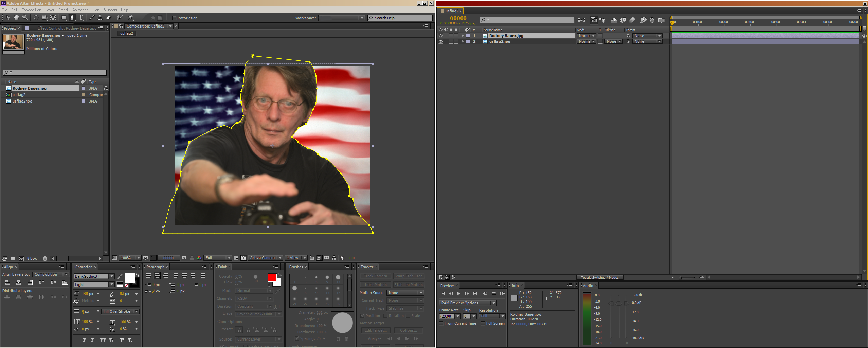The height and width of the screenshot is (348, 868).
Task: Toggle lock switch on Rodney Bauer.jpg layer
Action: (x=456, y=36)
